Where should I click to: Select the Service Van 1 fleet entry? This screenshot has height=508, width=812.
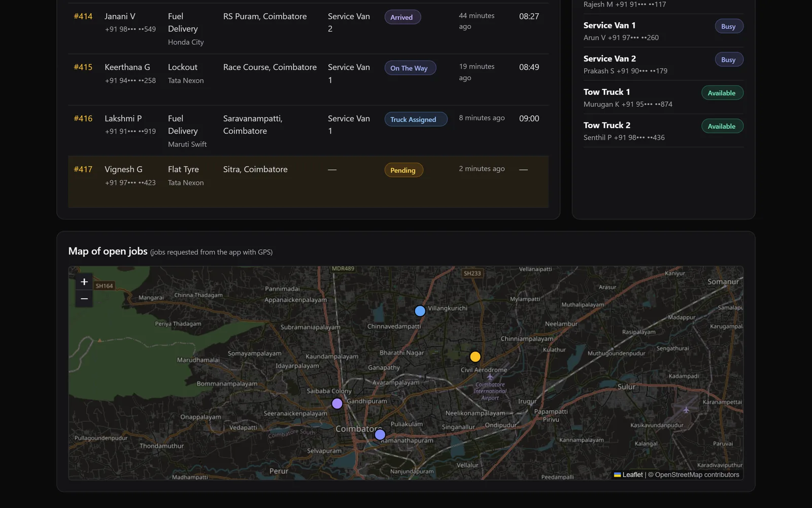[x=663, y=31]
